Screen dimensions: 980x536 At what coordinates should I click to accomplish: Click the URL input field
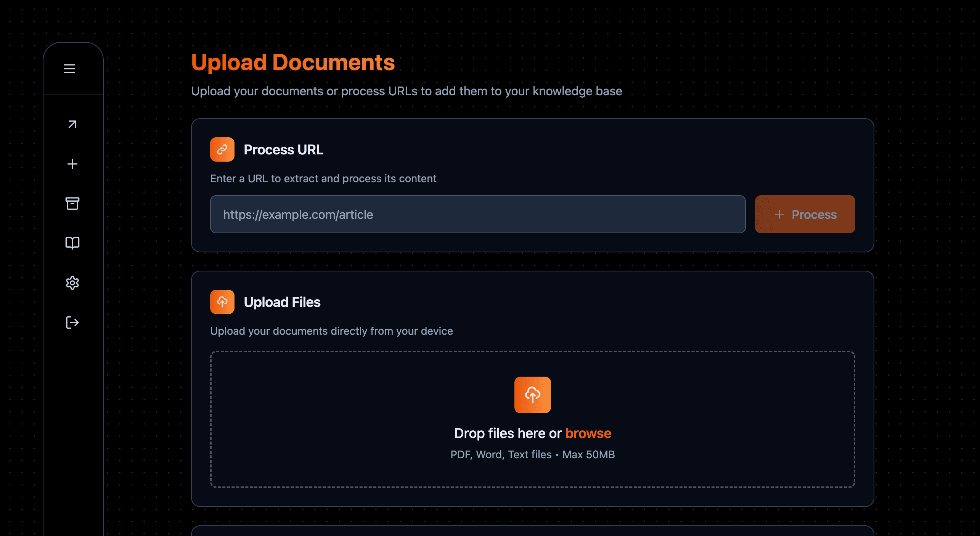click(477, 214)
